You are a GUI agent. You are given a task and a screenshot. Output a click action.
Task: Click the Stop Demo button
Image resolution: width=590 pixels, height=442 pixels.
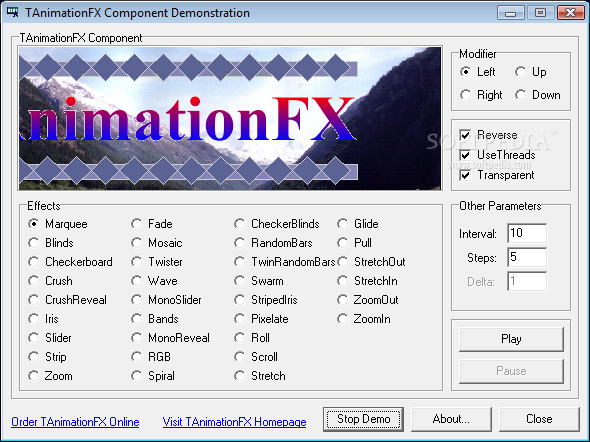(363, 419)
